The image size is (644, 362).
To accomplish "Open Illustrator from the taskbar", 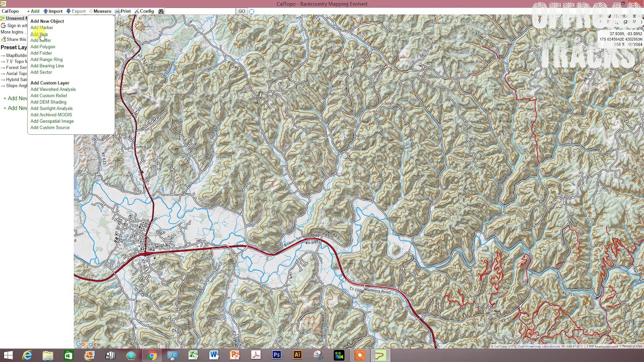I will 297,355.
